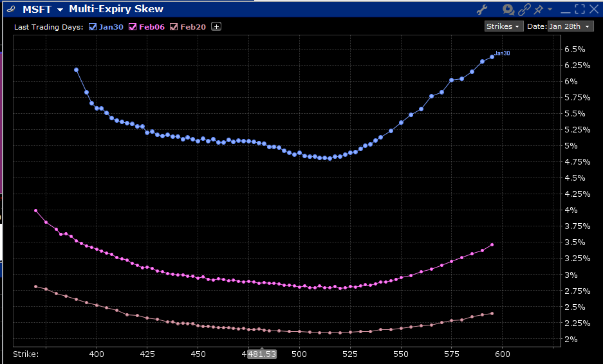Click the 5% y-axis label
The image size is (603, 364).
click(571, 146)
